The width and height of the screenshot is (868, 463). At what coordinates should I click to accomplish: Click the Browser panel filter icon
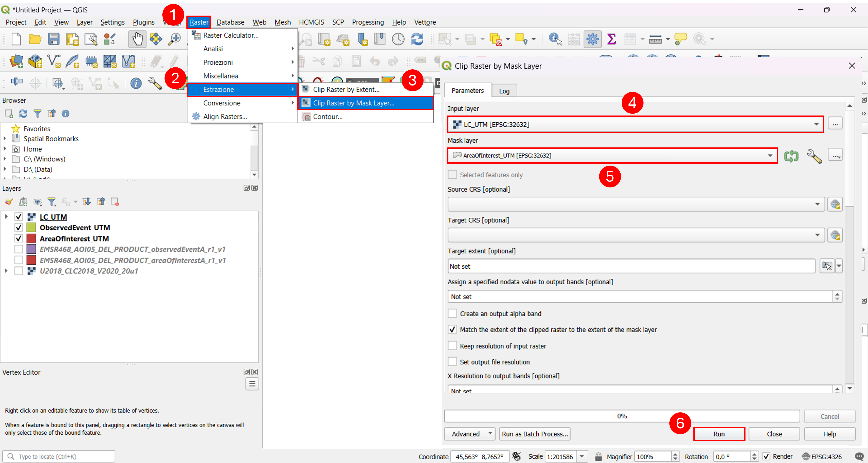[37, 114]
